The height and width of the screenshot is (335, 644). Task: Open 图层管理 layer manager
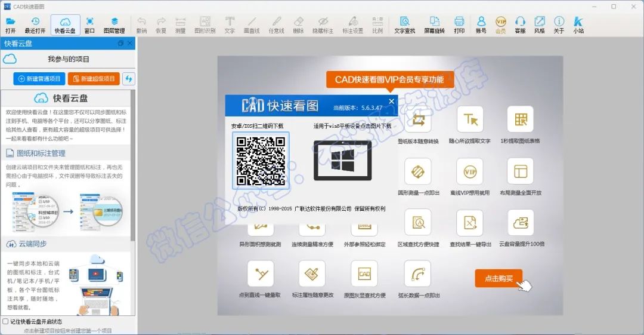pyautogui.click(x=114, y=25)
